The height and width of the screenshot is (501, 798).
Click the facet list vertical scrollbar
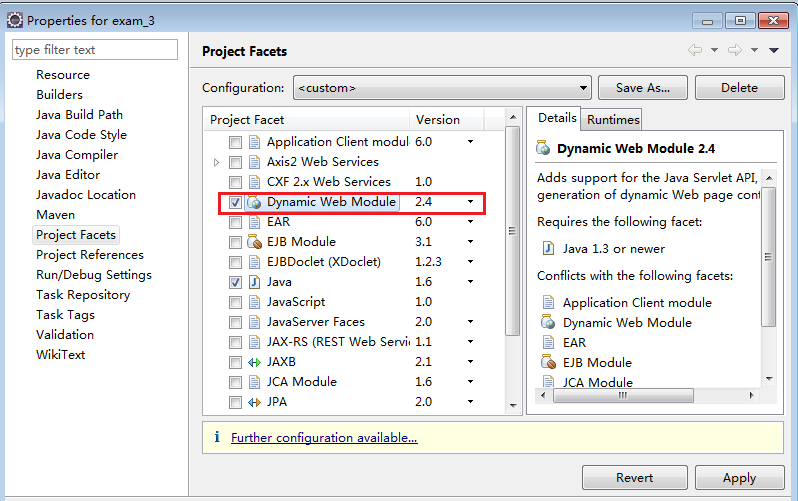(x=512, y=230)
